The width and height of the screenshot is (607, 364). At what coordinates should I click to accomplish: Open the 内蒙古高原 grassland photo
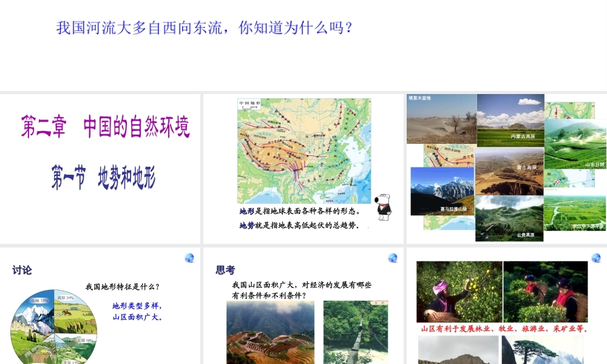point(510,120)
